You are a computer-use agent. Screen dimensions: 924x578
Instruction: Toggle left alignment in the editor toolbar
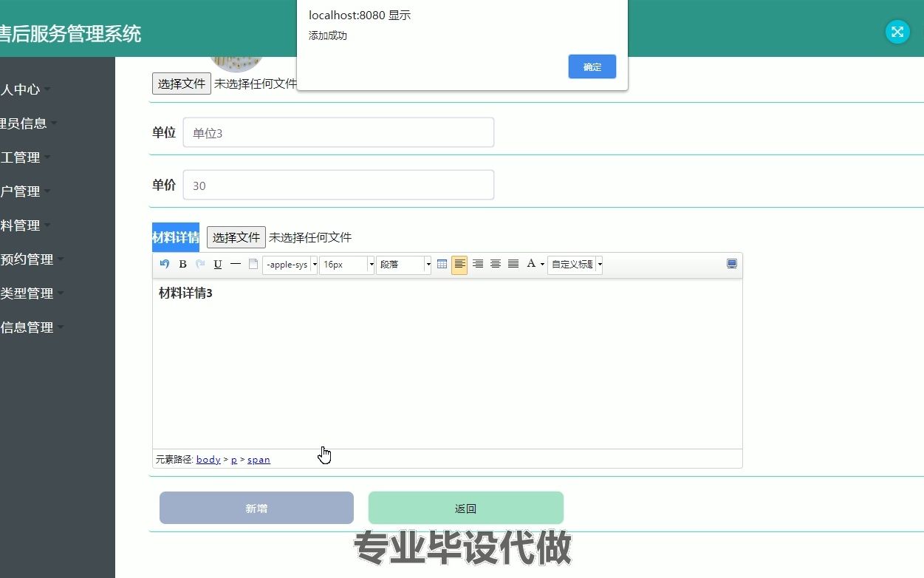tap(459, 264)
